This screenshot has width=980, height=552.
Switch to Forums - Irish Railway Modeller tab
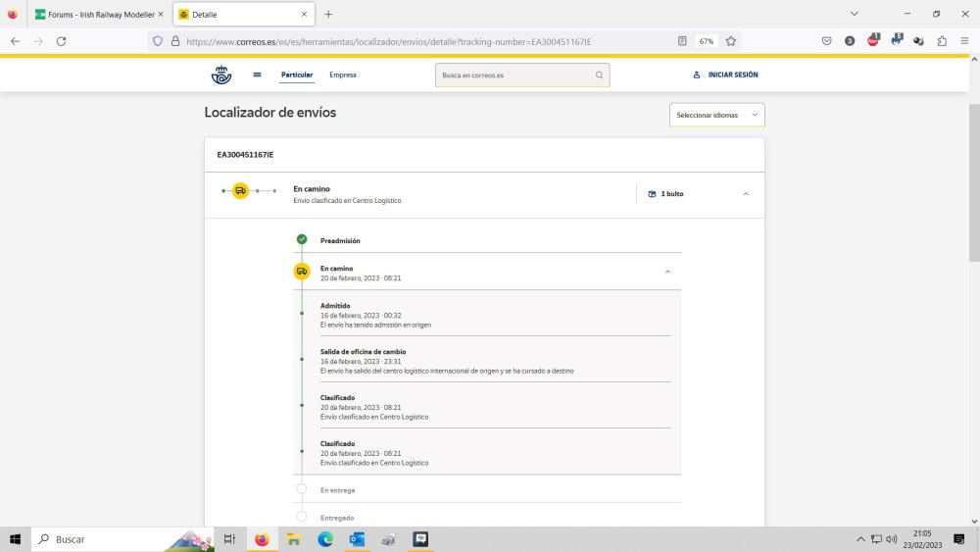tap(98, 15)
